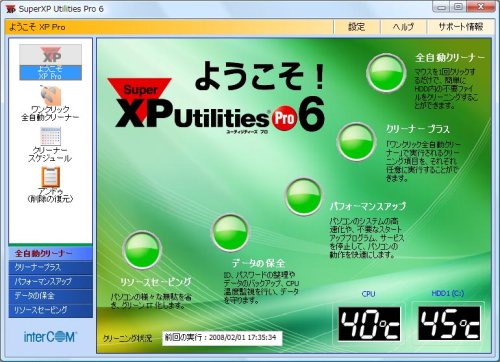Switch to the リソースセービング category tab

[51, 310]
